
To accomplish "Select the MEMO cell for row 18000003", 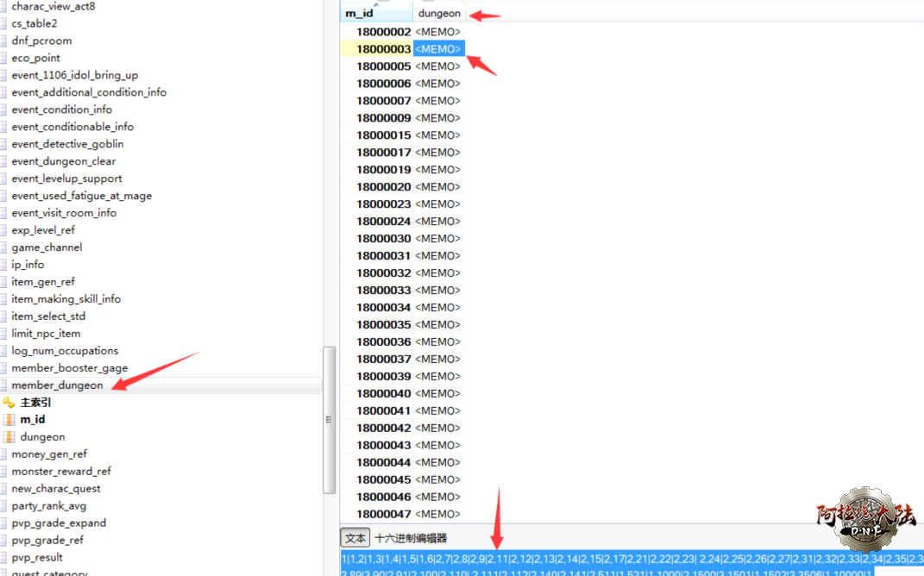I will point(438,49).
